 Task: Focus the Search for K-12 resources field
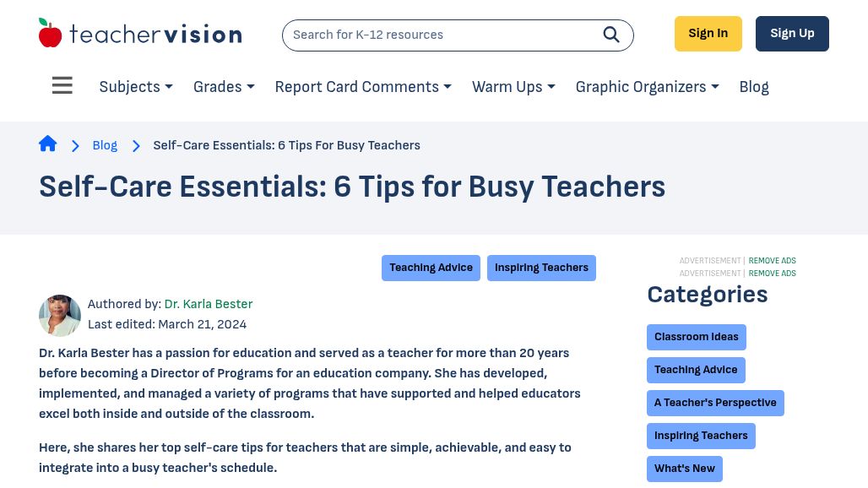point(442,35)
